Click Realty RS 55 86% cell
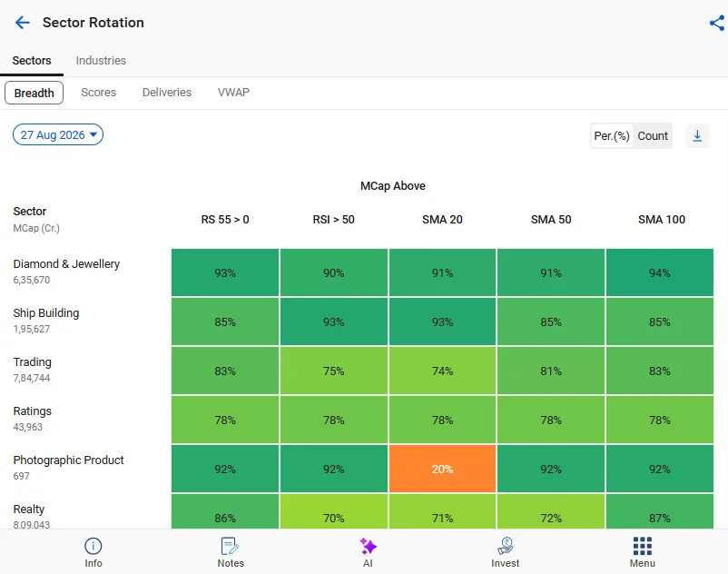 pyautogui.click(x=225, y=511)
